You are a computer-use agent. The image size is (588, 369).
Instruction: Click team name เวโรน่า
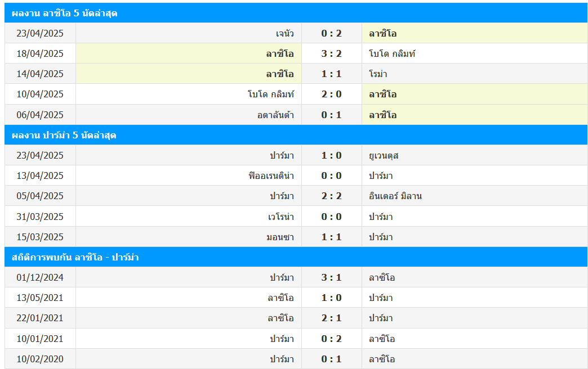280,217
